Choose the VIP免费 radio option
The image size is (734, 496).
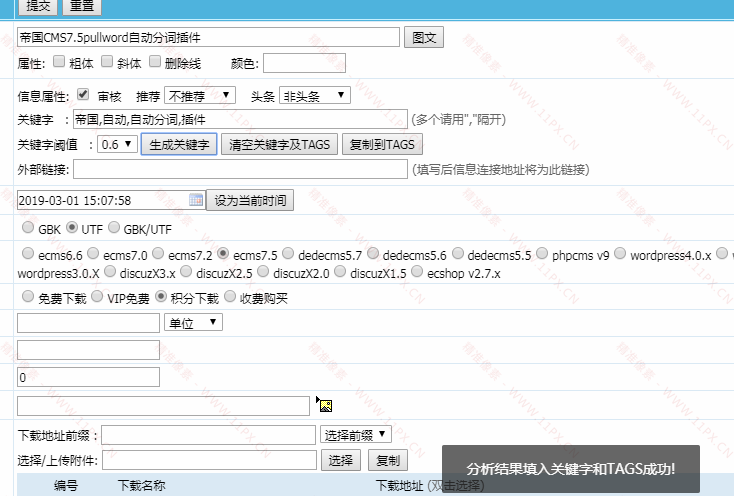tap(97, 296)
